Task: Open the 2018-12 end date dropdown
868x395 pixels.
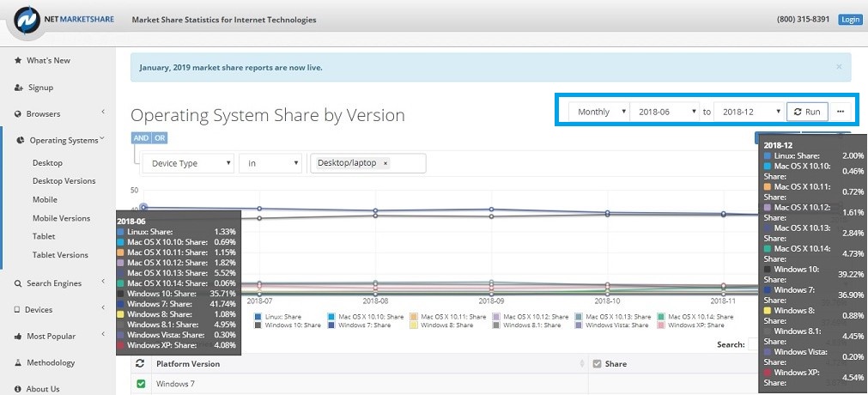Action: [x=749, y=112]
